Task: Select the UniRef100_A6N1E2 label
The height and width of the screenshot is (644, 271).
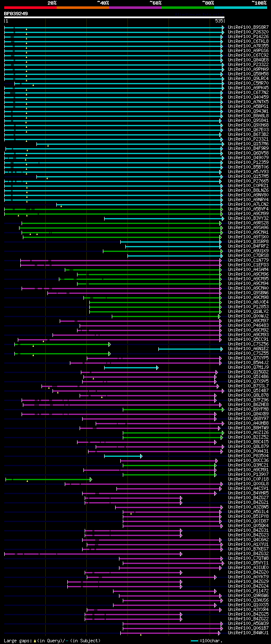Action: coord(248,348)
